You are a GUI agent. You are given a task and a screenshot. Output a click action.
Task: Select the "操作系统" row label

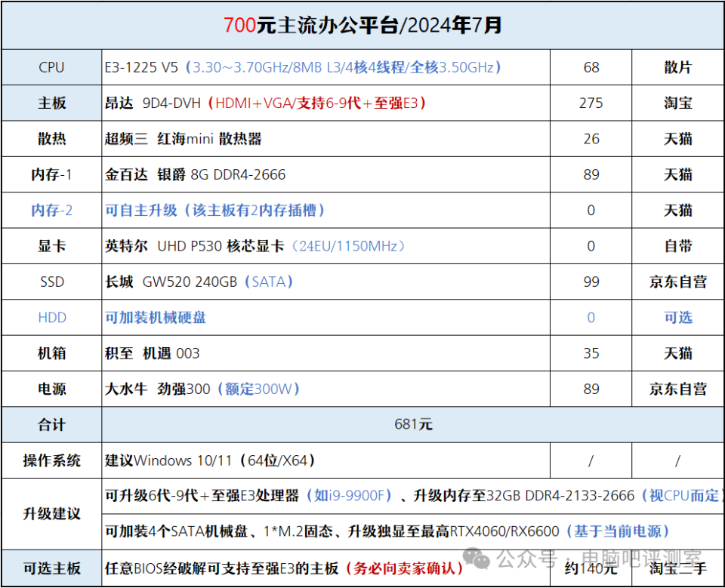[x=51, y=460]
